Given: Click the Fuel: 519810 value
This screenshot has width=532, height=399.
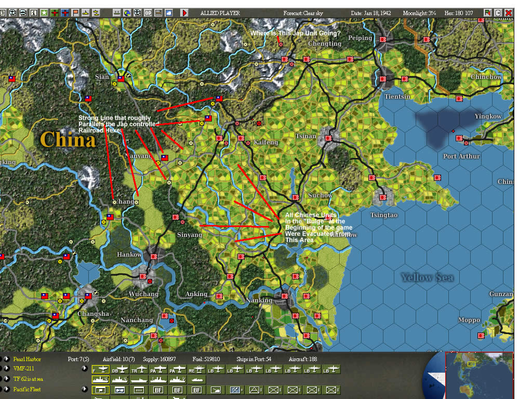Looking at the screenshot, I should point(206,359).
